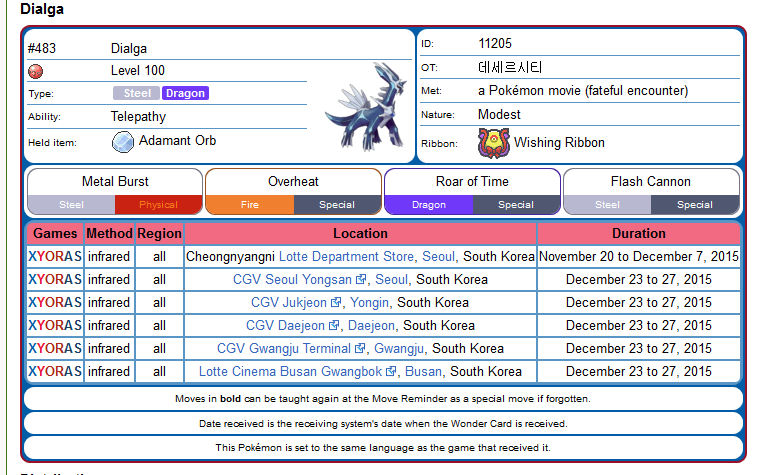The width and height of the screenshot is (759, 475).
Task: Open the Seoul link in the Cheongnyangni row
Action: point(439,257)
